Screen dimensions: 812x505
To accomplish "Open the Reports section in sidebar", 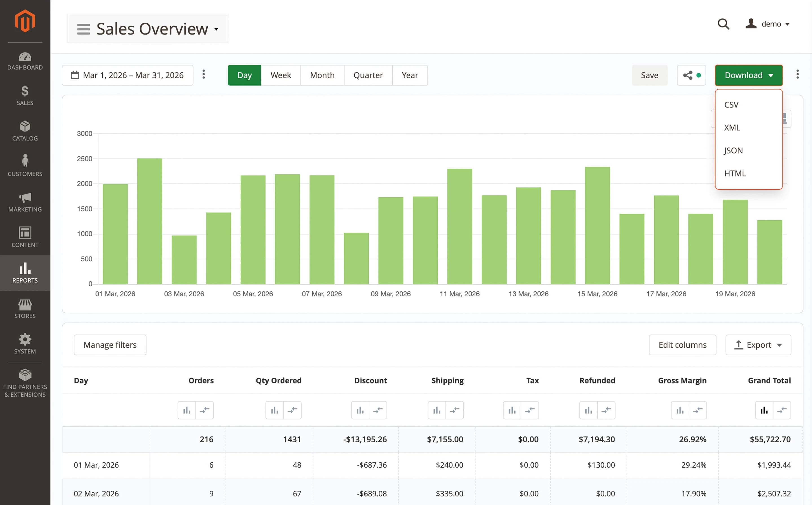I will (25, 273).
